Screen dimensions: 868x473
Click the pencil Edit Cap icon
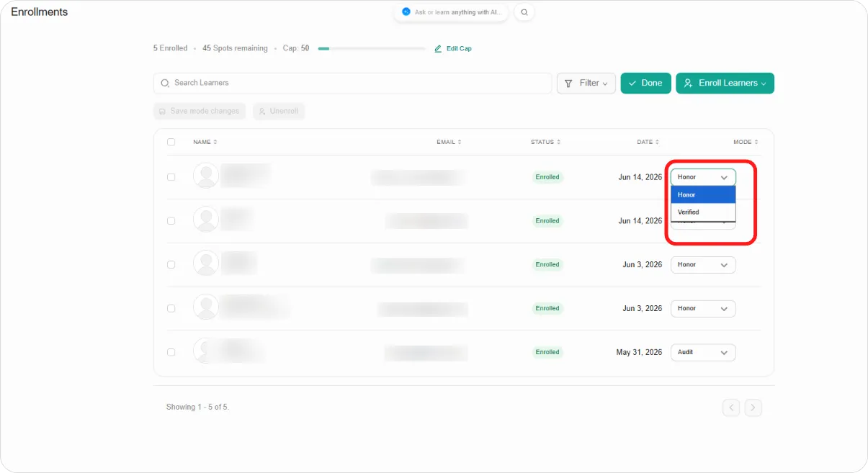pos(438,49)
